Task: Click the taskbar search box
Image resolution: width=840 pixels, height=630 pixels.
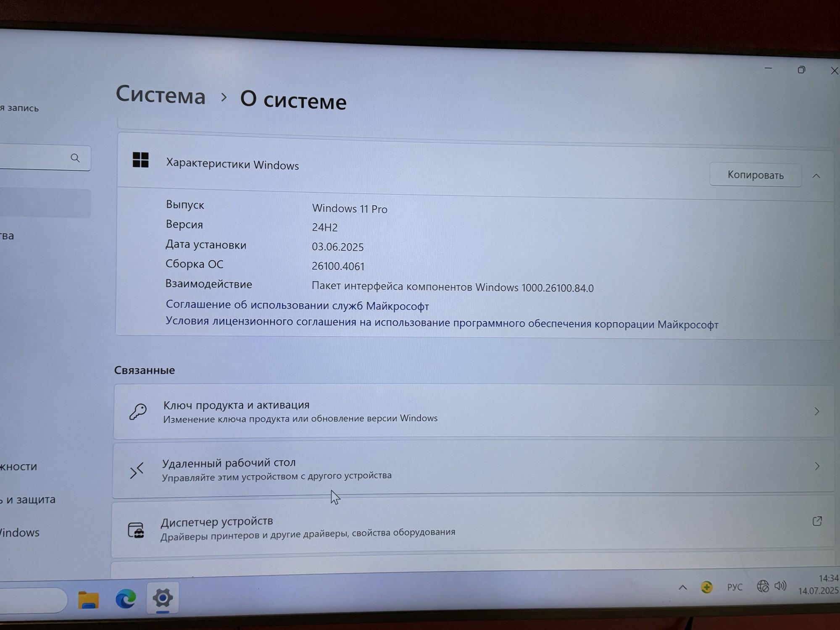Action: tap(33, 601)
